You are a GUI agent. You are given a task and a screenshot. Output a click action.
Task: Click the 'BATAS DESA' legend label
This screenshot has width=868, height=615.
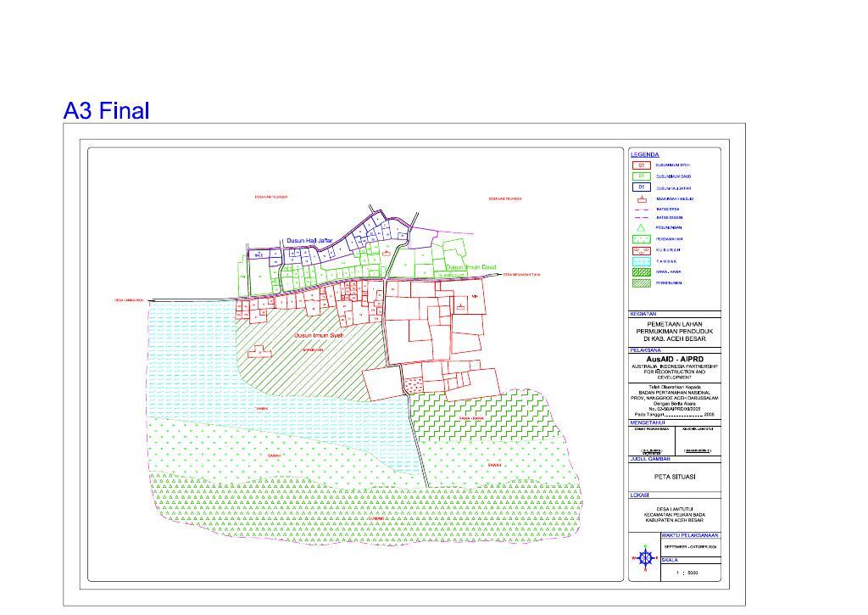click(x=668, y=210)
